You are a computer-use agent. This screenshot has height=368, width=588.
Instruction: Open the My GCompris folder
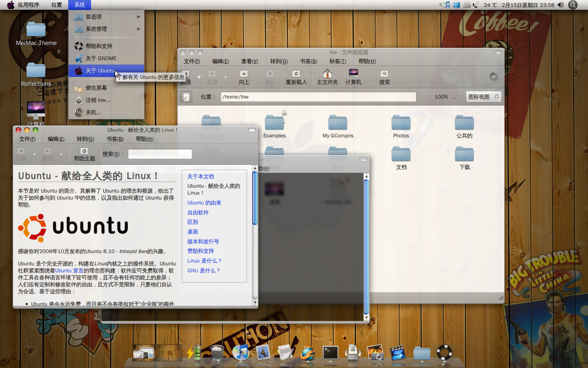338,126
